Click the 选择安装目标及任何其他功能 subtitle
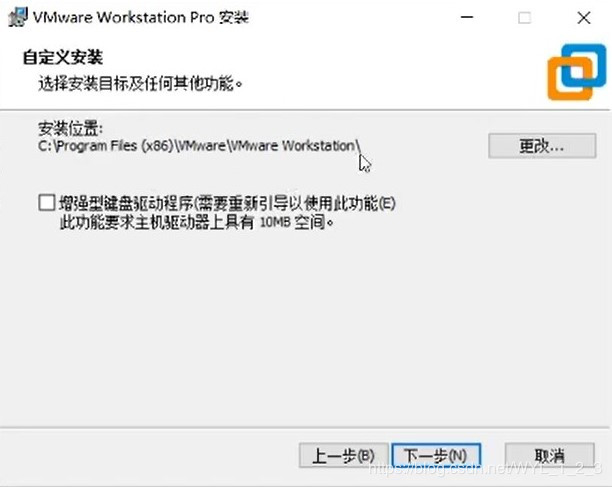612x487 pixels. click(140, 83)
